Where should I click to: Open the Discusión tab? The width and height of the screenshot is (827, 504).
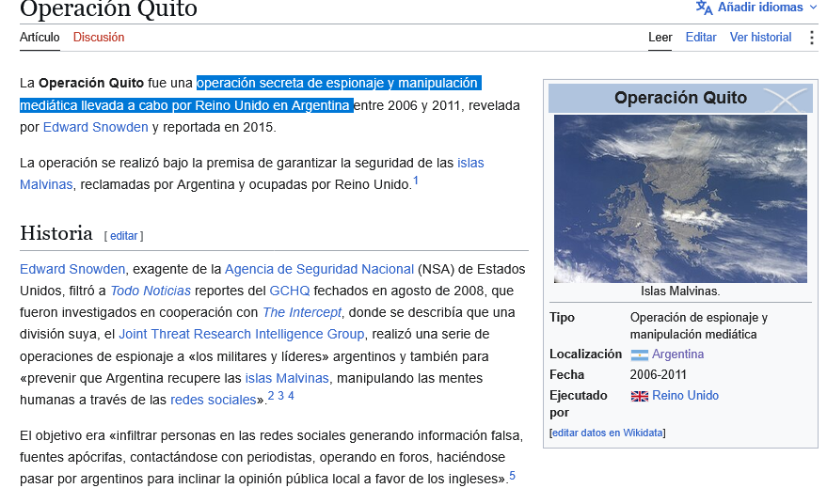(99, 38)
